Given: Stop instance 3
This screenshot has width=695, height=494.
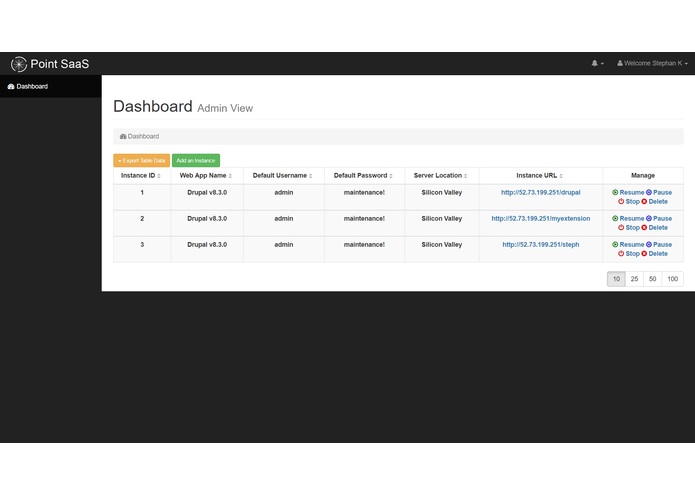Looking at the screenshot, I should pos(629,254).
